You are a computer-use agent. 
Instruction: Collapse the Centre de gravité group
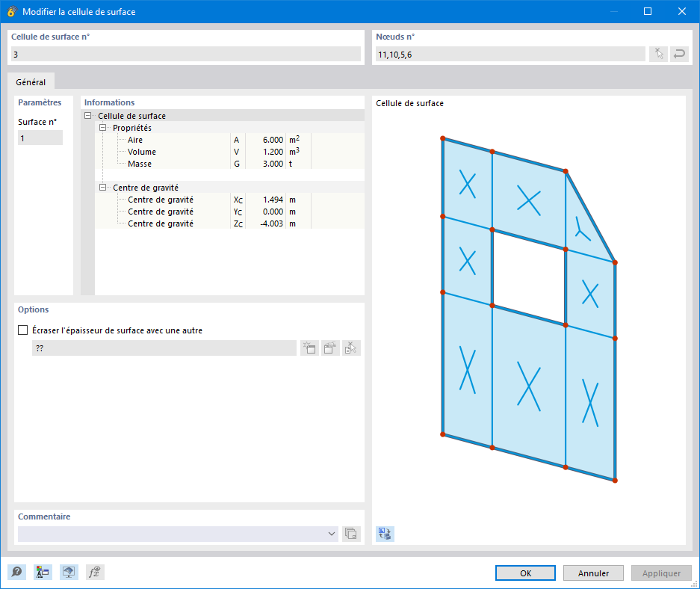[102, 188]
